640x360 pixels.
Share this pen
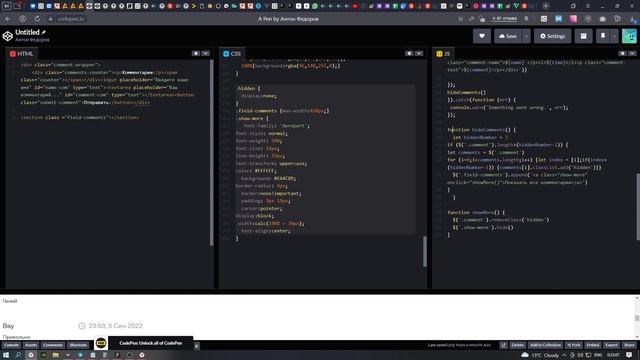pyautogui.click(x=629, y=345)
